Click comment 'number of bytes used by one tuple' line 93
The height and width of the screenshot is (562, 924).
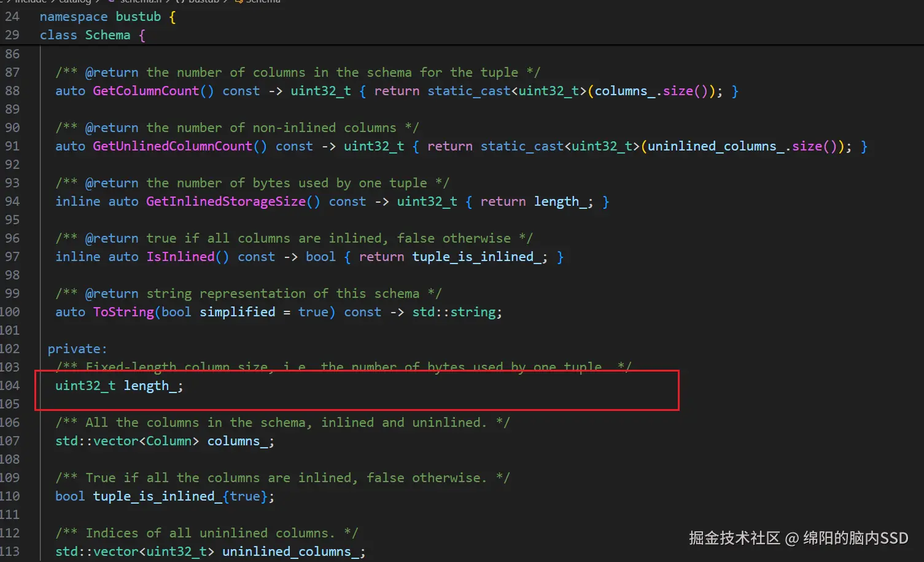click(302, 183)
